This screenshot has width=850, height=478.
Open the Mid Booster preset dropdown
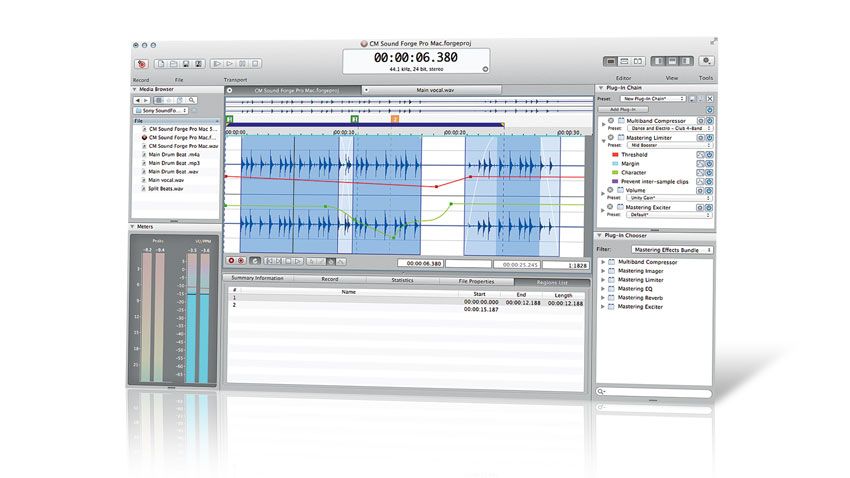pos(669,145)
